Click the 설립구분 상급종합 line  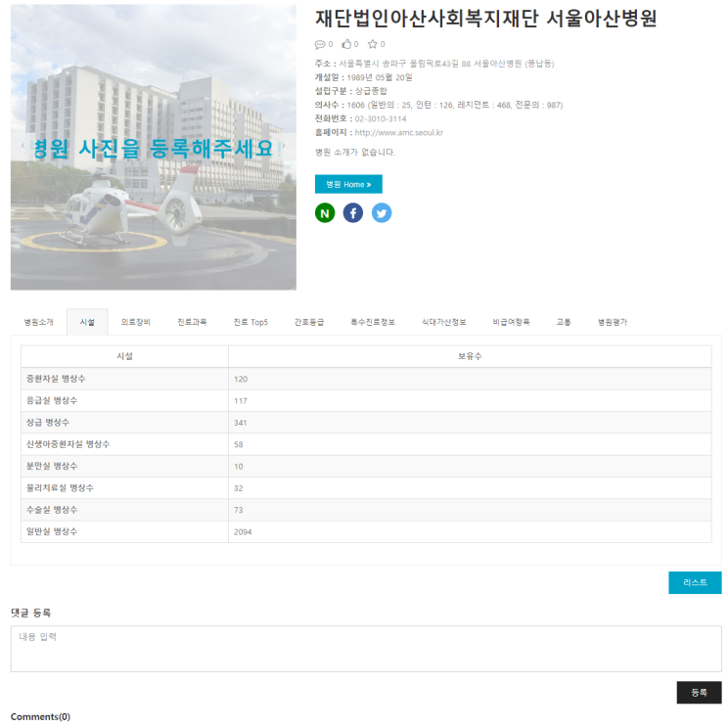(351, 91)
